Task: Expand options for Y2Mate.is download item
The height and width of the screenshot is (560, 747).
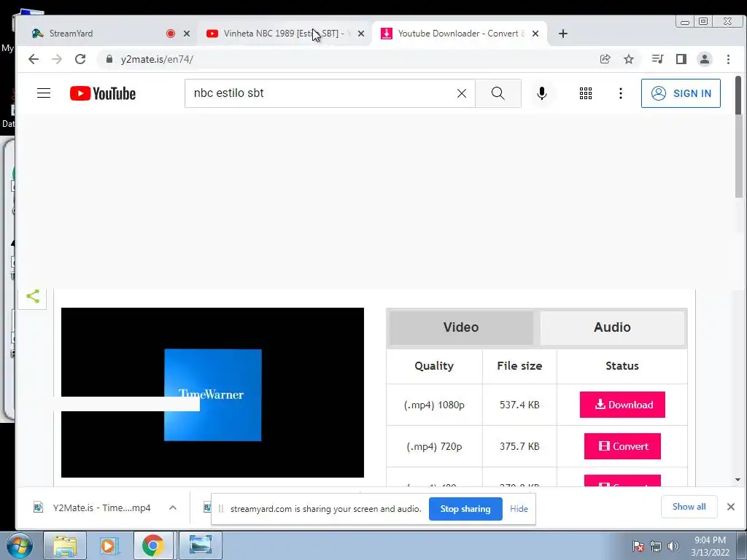Action: 173,507
